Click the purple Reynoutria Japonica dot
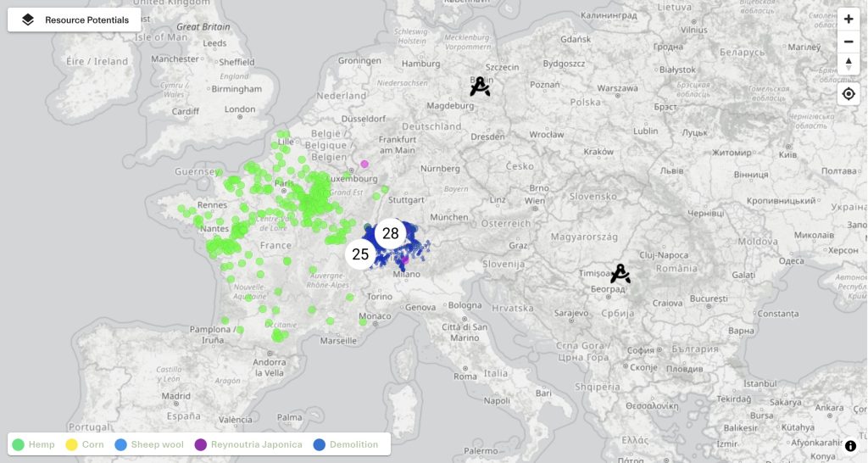The image size is (868, 463). tap(200, 444)
